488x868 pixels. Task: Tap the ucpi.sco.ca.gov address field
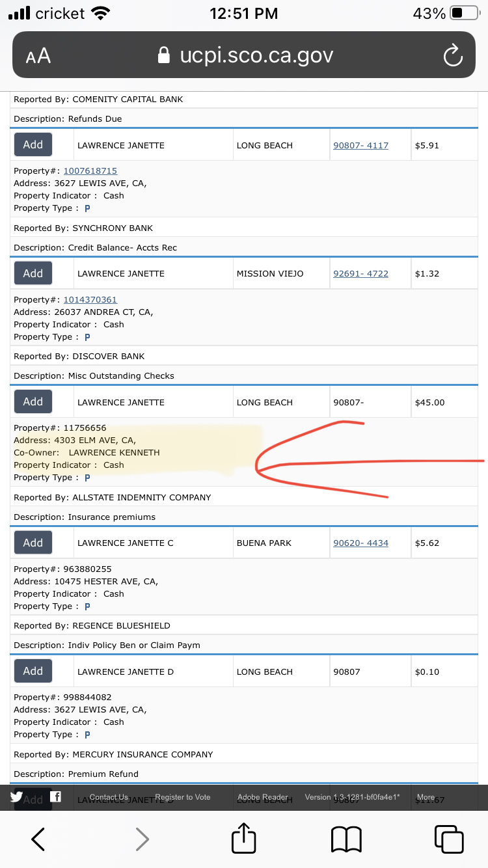(244, 55)
